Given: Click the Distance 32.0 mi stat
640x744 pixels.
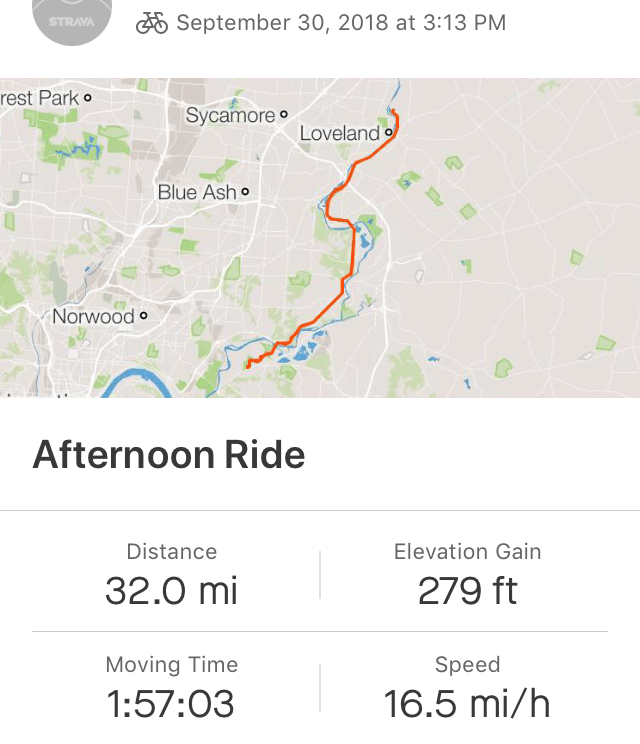Looking at the screenshot, I should click(172, 591).
